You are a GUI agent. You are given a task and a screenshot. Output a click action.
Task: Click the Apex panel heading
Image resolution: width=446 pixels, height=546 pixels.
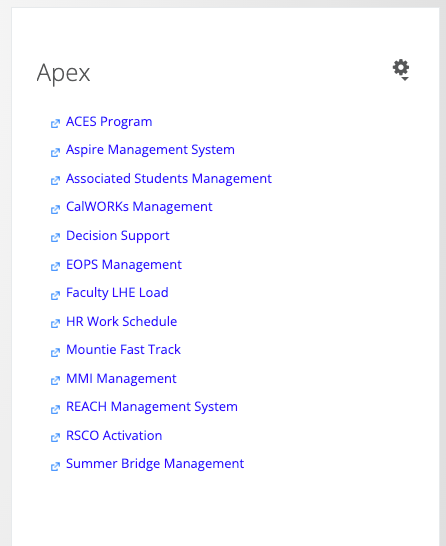tap(63, 73)
